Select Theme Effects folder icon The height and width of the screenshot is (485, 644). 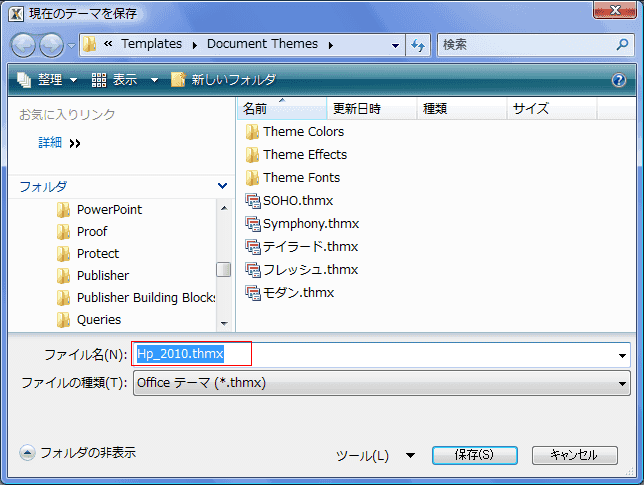(252, 155)
